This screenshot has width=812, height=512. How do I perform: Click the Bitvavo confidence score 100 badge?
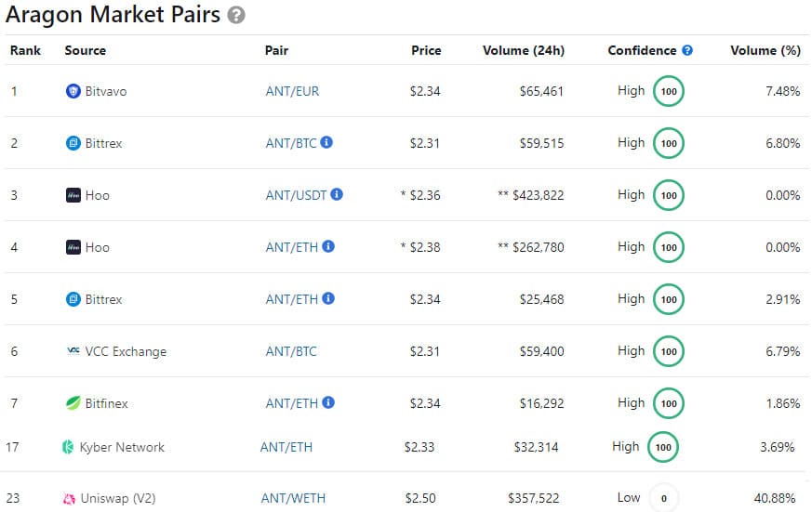pos(668,91)
